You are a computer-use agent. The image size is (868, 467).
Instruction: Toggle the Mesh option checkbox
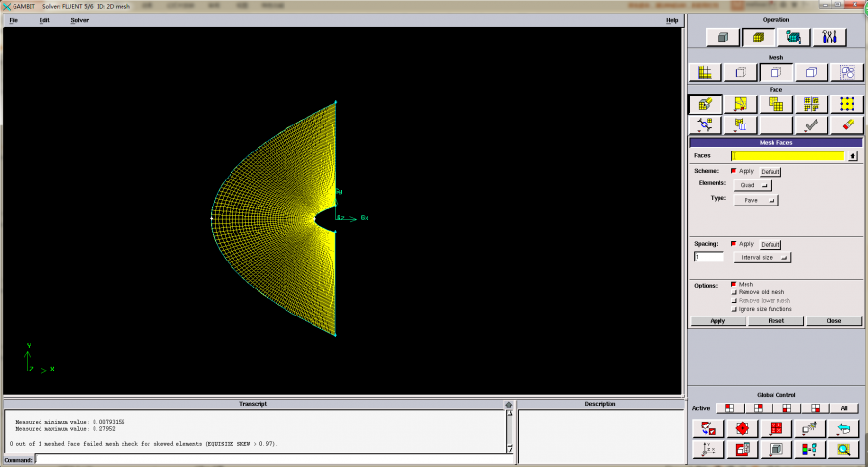(x=734, y=284)
